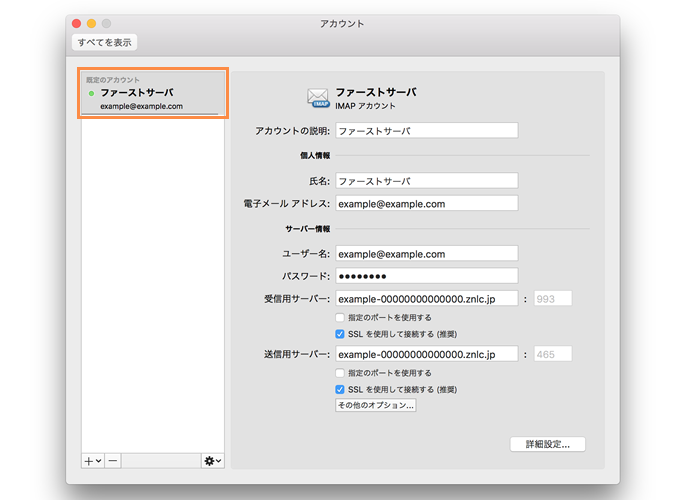Toggle incoming server SSL を使用して接続する checkbox
Image resolution: width=676 pixels, height=500 pixels.
(x=340, y=334)
